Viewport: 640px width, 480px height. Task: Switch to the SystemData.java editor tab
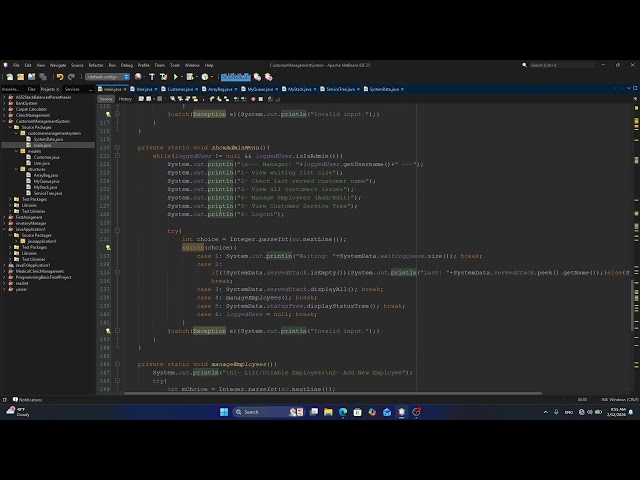point(384,89)
